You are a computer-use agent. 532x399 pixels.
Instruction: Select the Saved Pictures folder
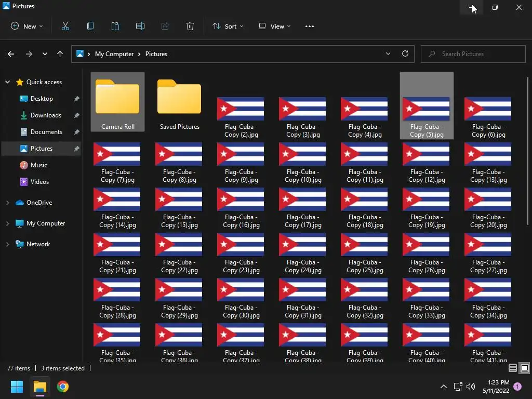[179, 102]
